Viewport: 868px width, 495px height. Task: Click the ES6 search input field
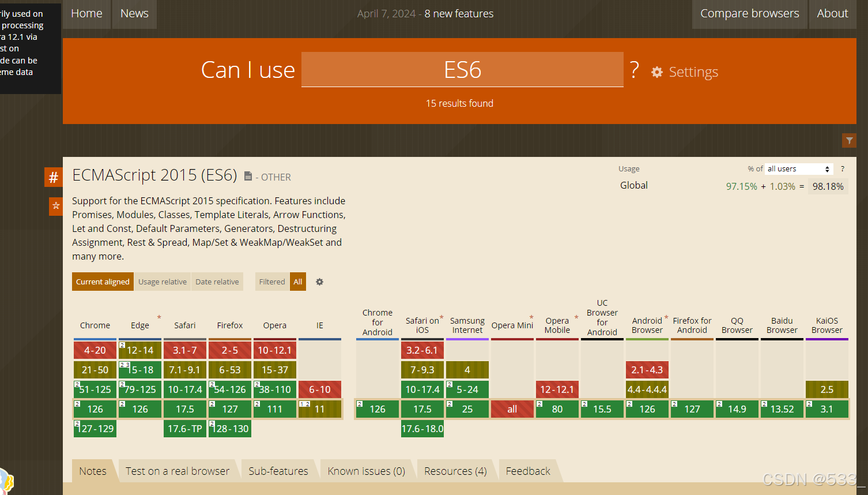tap(462, 70)
